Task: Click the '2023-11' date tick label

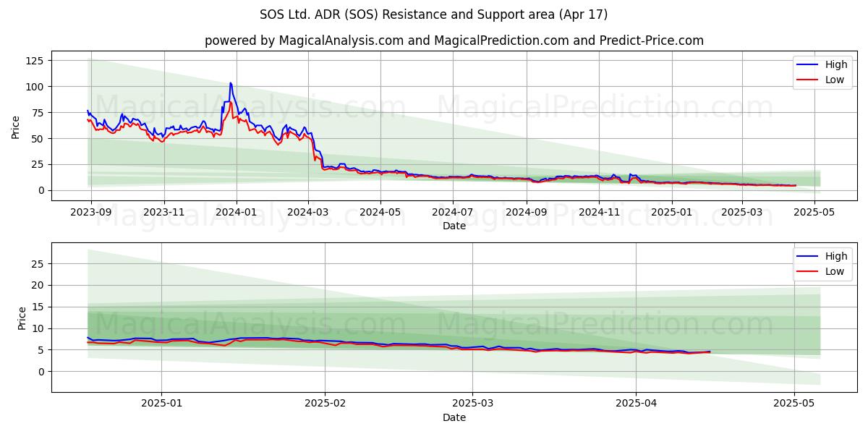Action: [x=163, y=212]
